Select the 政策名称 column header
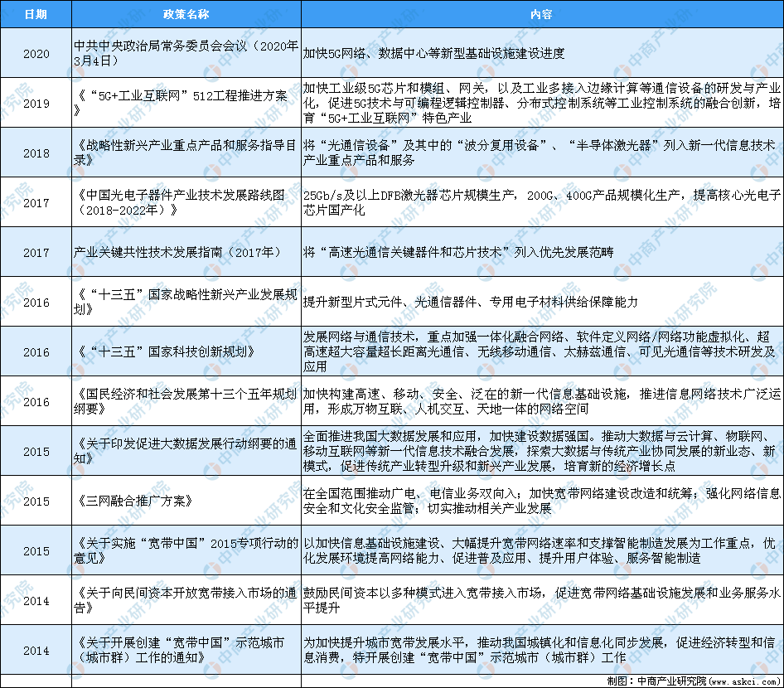Image resolution: width=784 pixels, height=688 pixels. tap(186, 14)
